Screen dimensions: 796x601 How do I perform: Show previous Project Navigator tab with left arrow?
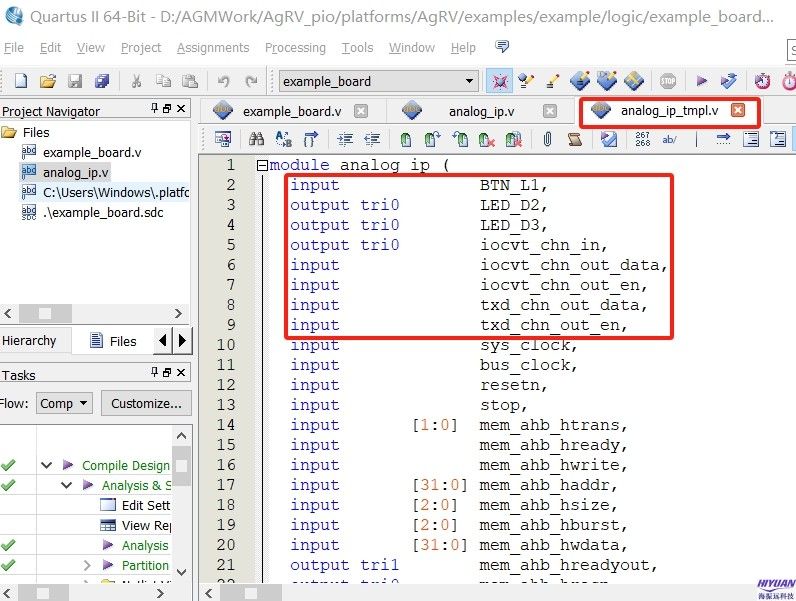pos(162,340)
